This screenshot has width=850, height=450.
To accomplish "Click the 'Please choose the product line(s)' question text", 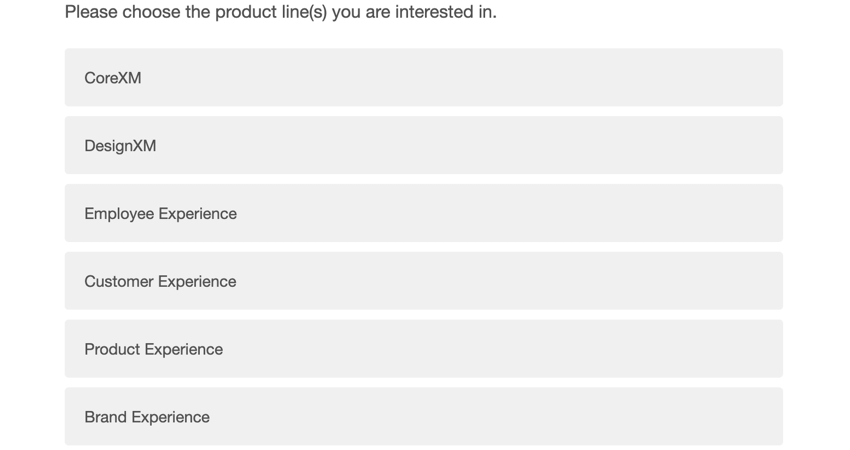I will click(x=280, y=12).
